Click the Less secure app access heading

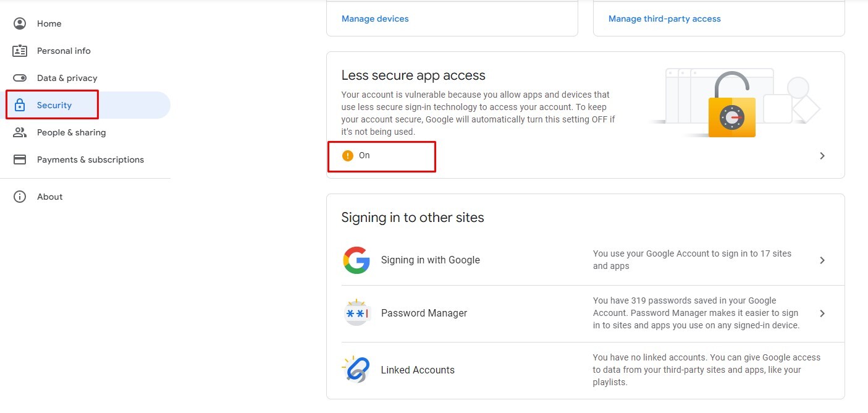tap(413, 75)
